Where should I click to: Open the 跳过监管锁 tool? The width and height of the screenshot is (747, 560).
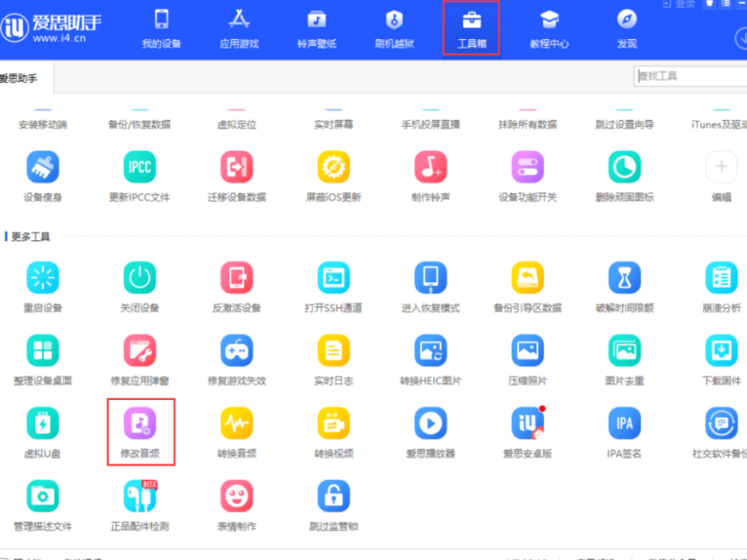334,497
